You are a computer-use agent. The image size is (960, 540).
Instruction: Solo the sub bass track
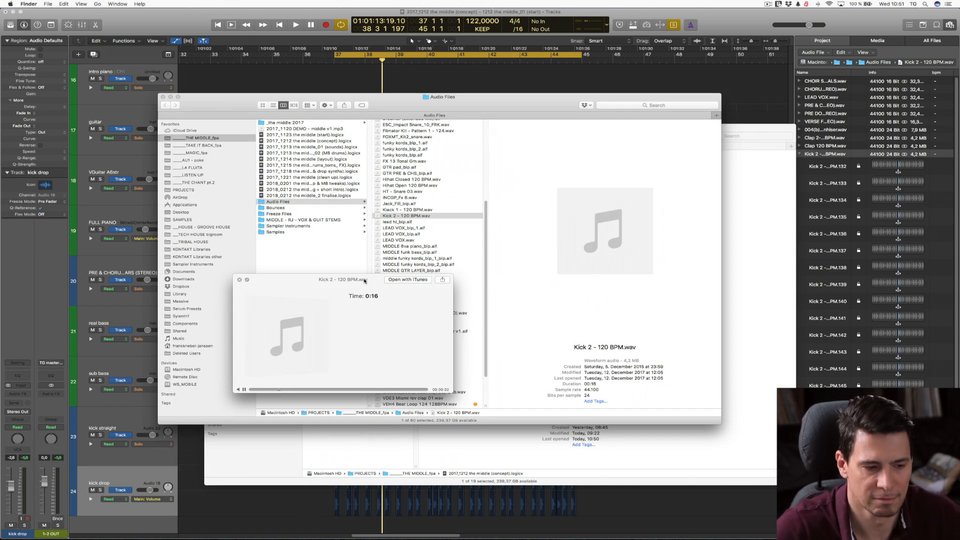click(100, 380)
